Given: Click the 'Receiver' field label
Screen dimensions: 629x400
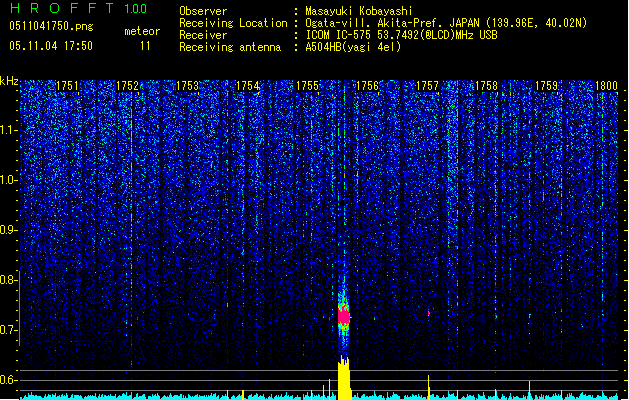Looking at the screenshot, I should pos(203,35).
